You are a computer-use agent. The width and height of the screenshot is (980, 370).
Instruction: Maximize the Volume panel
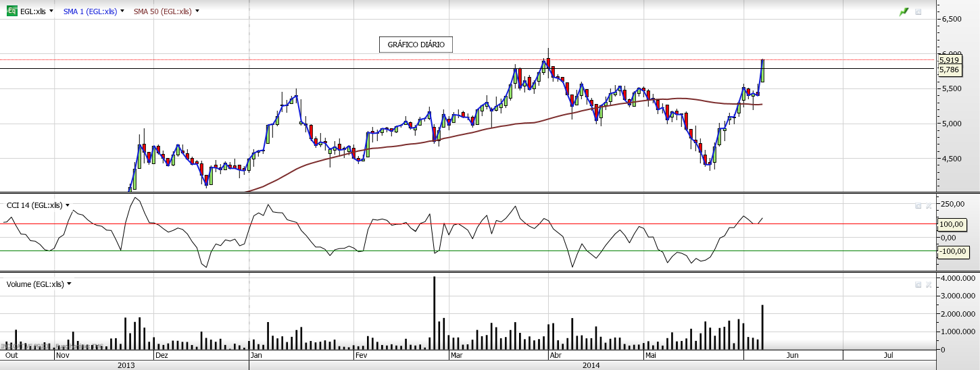[x=918, y=284]
